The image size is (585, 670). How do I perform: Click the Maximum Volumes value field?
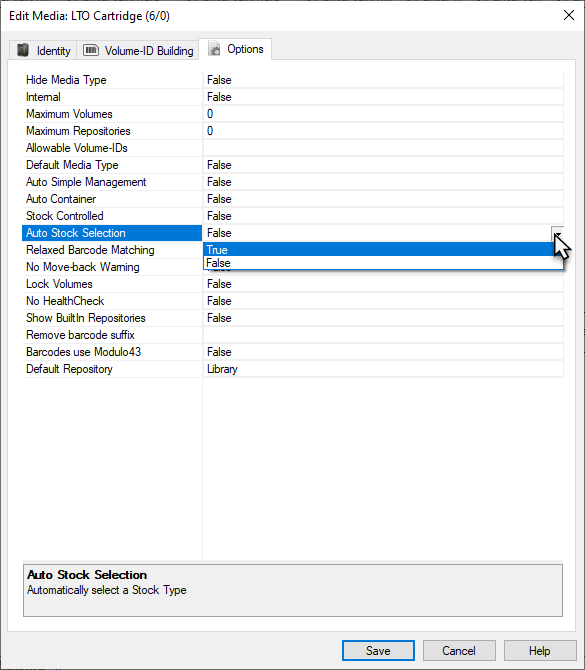point(383,114)
